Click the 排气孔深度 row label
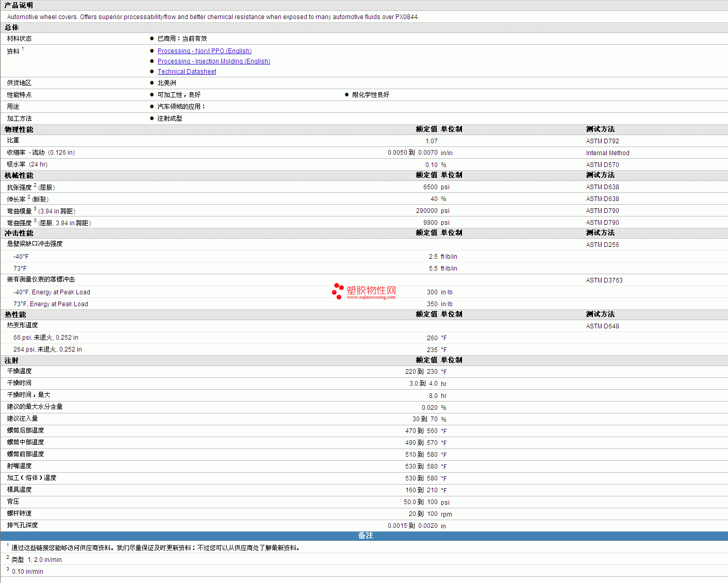 23,525
